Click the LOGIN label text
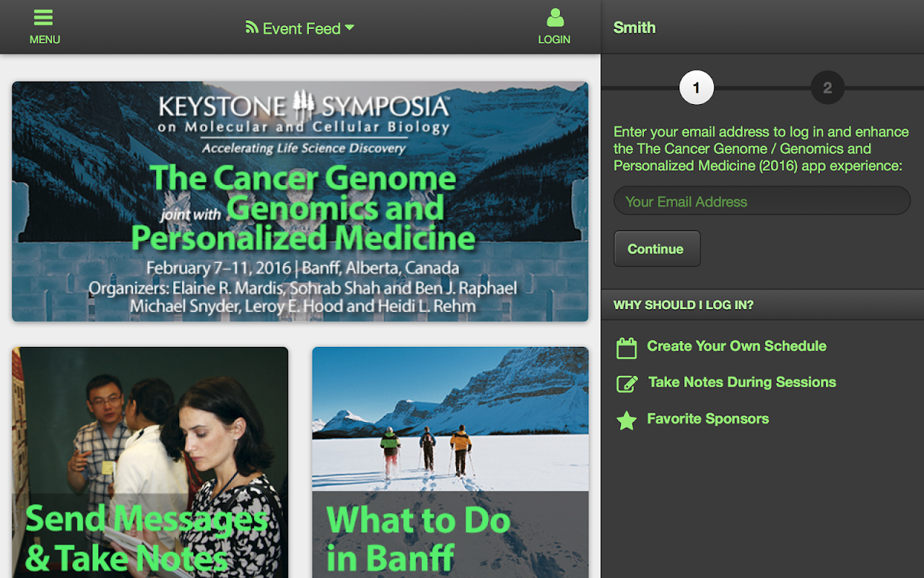The height and width of the screenshot is (578, 924). pyautogui.click(x=554, y=40)
